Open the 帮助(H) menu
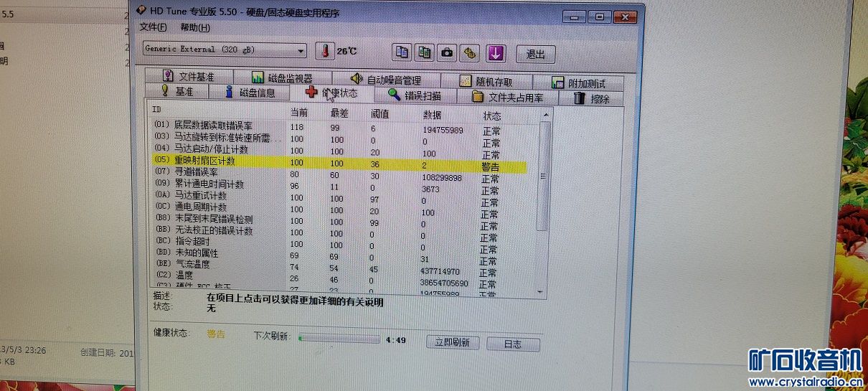 point(195,27)
